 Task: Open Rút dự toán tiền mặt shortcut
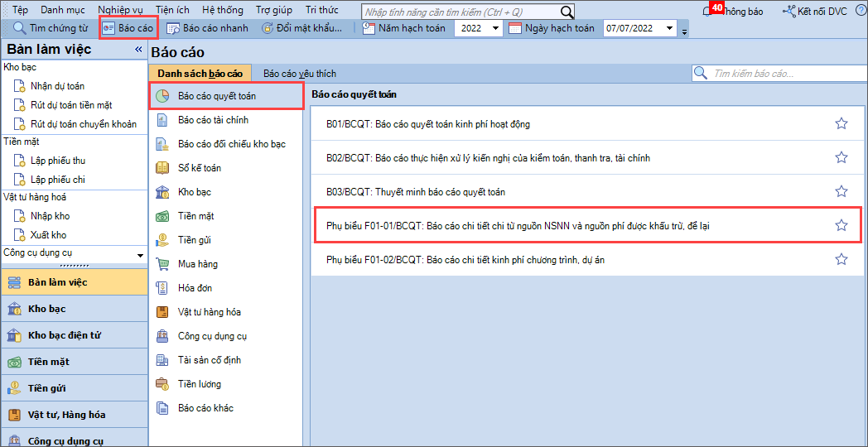pyautogui.click(x=72, y=105)
